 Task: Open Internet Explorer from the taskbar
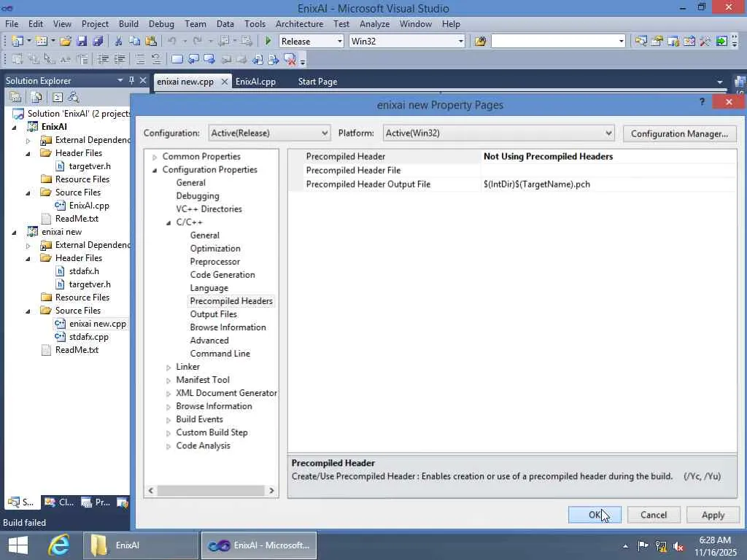pos(58,545)
